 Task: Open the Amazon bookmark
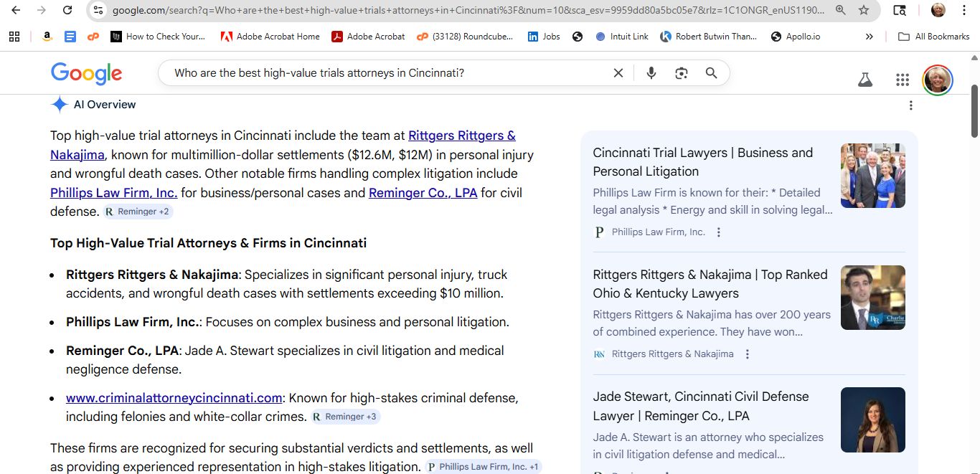click(x=47, y=37)
